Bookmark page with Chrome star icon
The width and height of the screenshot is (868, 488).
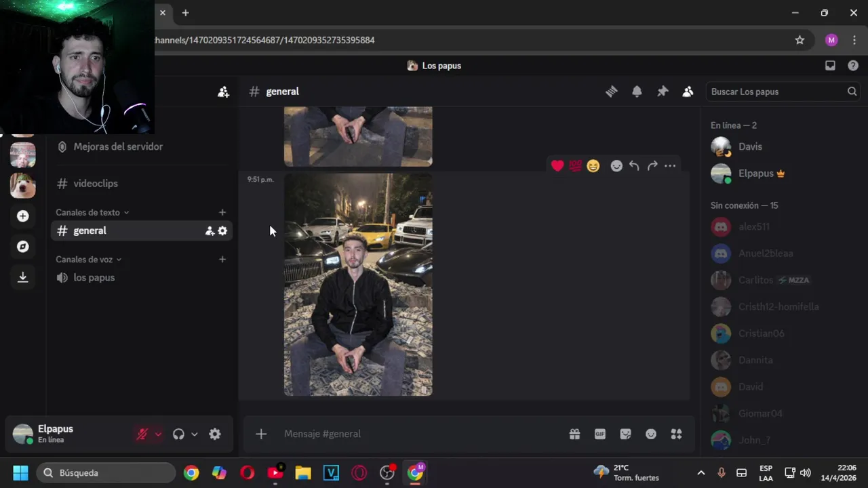pos(800,40)
